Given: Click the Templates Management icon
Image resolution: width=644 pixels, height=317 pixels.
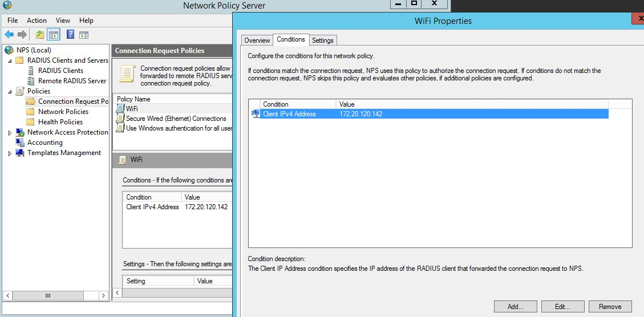Looking at the screenshot, I should point(20,153).
